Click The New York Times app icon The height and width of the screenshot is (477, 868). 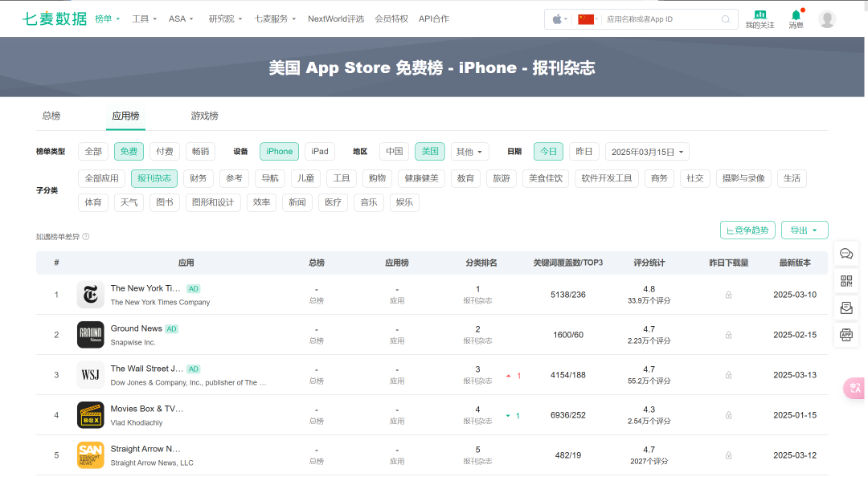point(90,295)
